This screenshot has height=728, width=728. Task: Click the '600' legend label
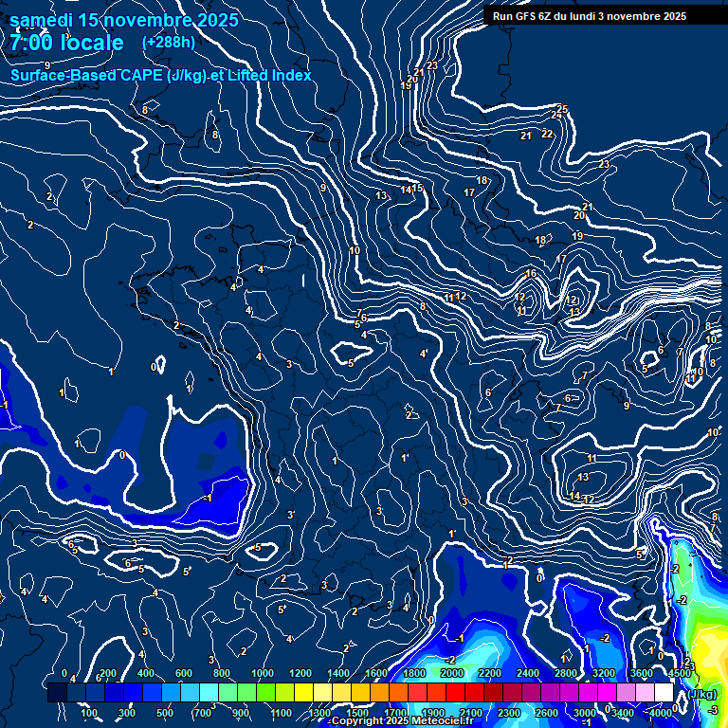coord(183,673)
